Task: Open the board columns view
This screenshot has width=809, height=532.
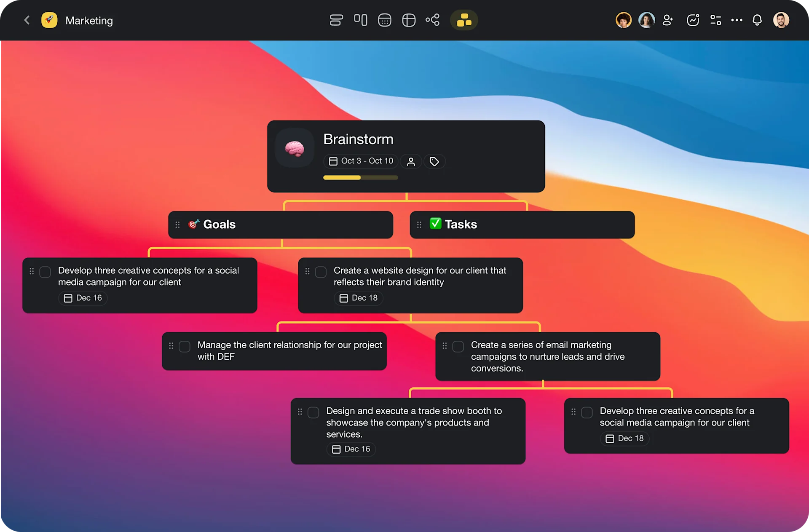Action: point(360,20)
